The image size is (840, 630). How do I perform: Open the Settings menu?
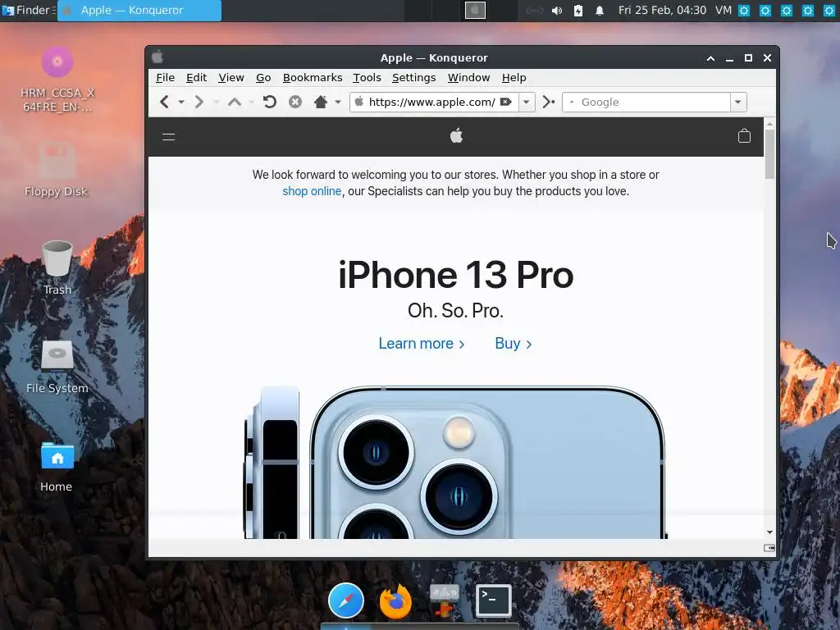click(x=413, y=78)
